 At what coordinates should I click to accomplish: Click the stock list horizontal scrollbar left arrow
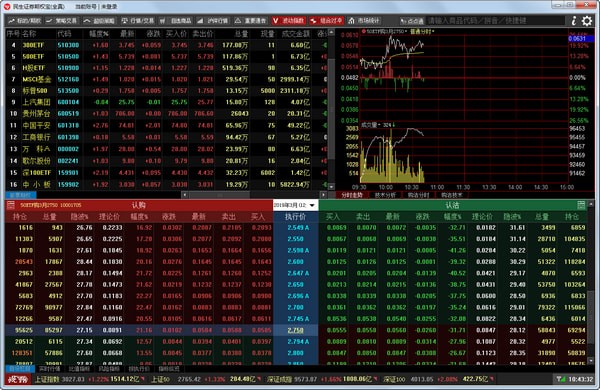click(x=184, y=195)
